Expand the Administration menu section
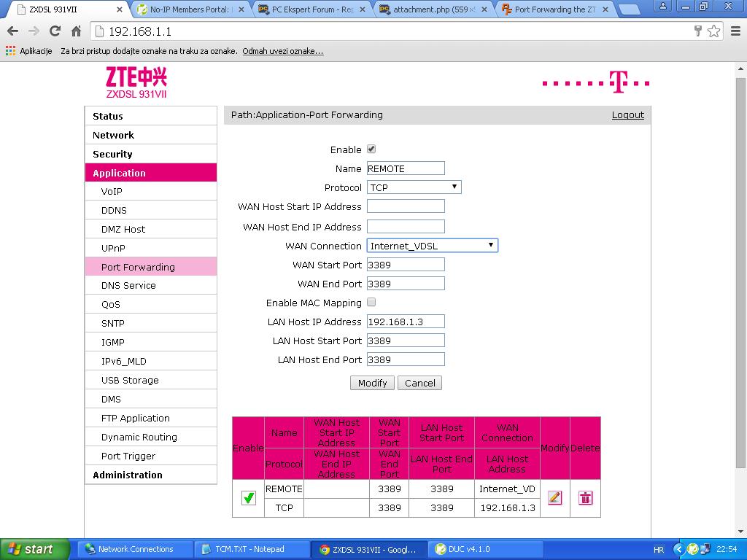 tap(128, 475)
